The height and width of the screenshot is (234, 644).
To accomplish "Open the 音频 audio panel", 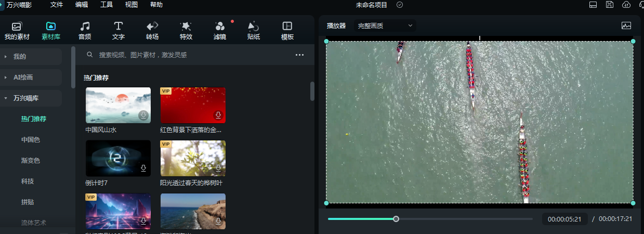I will [x=85, y=31].
